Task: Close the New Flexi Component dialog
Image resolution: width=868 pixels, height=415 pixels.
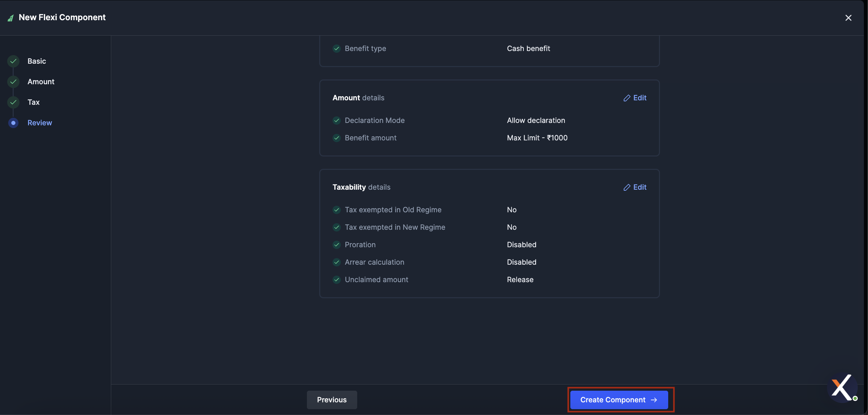Action: click(848, 18)
